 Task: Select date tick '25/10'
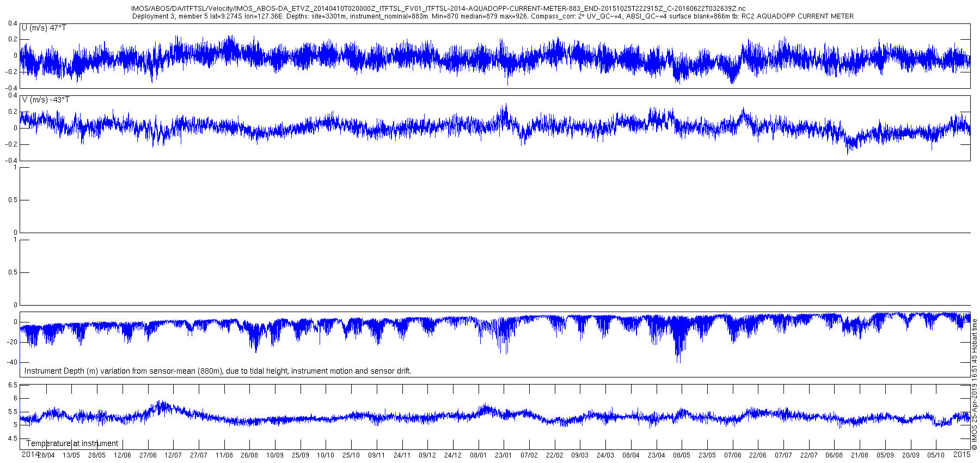351,455
